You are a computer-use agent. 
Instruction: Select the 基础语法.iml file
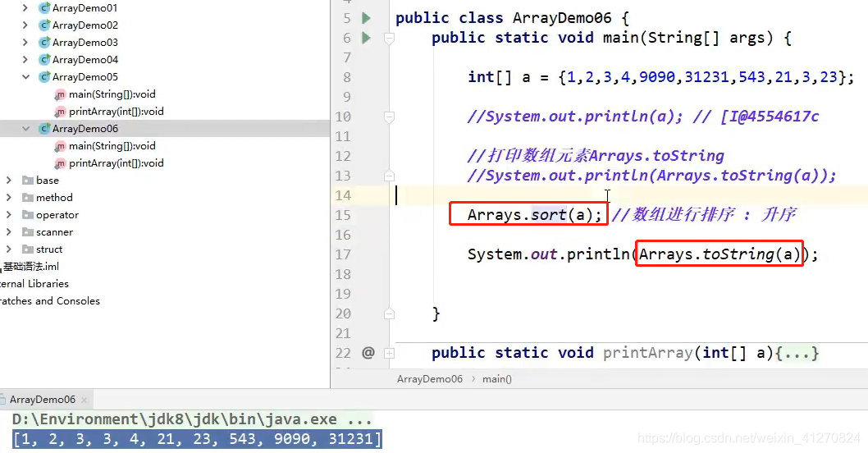coord(30,267)
